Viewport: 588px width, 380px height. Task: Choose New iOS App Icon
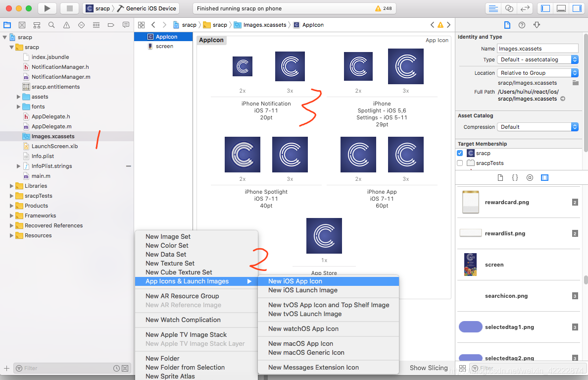[328, 281]
